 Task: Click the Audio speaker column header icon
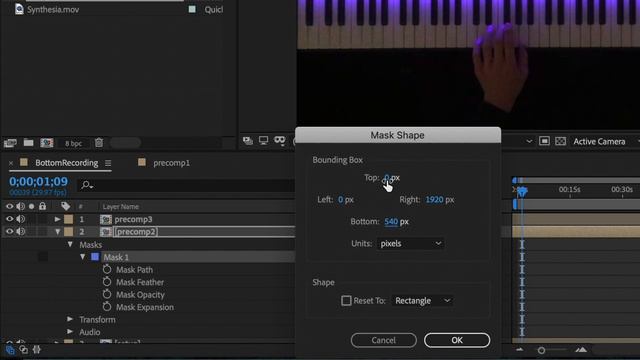pos(20,207)
